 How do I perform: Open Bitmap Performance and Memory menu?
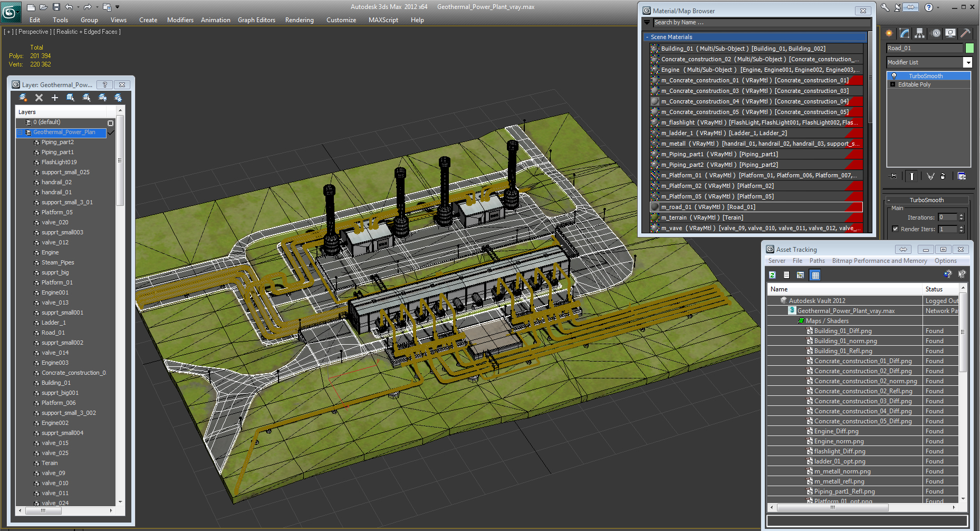point(879,261)
